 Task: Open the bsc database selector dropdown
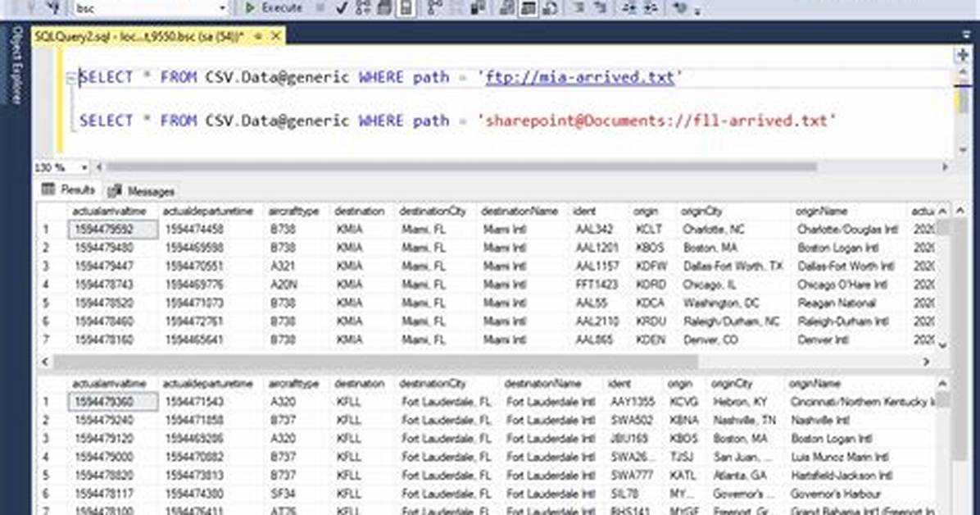[x=223, y=8]
